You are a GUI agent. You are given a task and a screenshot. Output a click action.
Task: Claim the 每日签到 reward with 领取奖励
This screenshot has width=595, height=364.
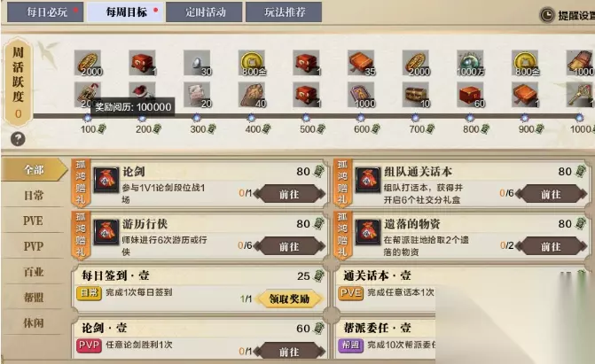click(x=290, y=299)
